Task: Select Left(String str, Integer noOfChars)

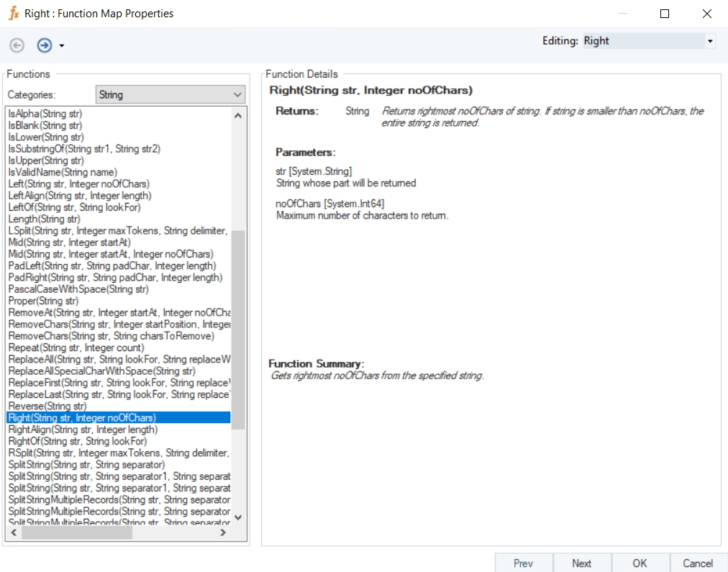Action: pos(119,184)
